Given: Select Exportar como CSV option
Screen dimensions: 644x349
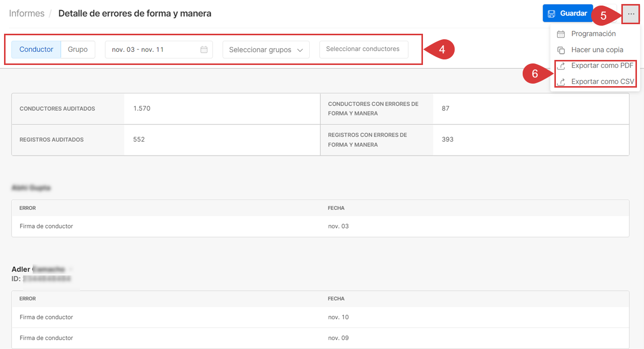Looking at the screenshot, I should coord(603,82).
